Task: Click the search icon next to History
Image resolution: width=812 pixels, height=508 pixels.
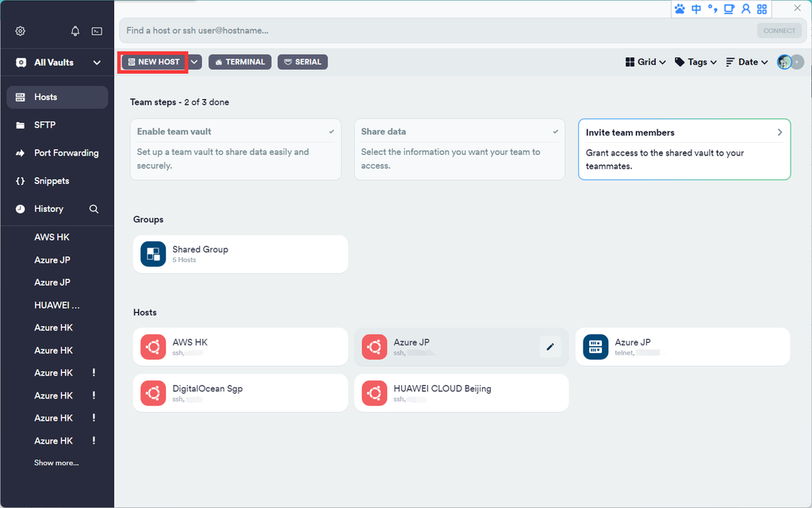Action: tap(94, 209)
